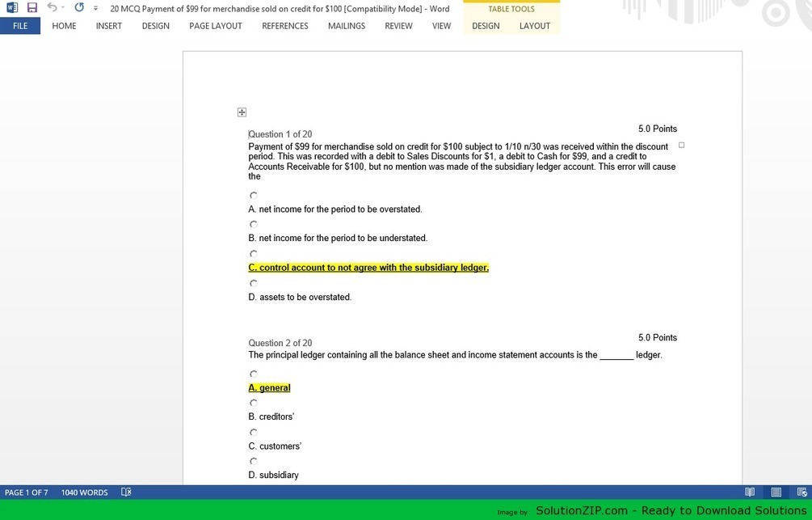Click the table move handle above Question 1
The width and height of the screenshot is (812, 520).
242,112
